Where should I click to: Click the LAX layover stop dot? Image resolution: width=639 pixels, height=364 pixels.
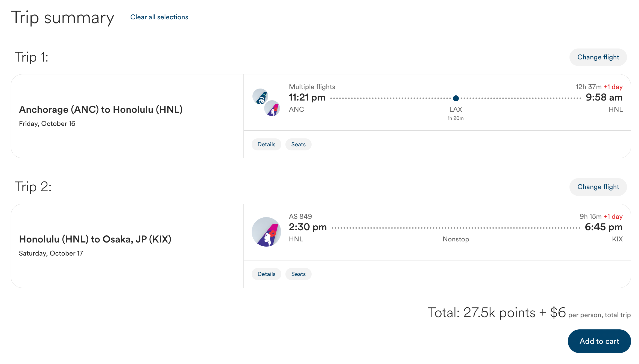coord(456,98)
